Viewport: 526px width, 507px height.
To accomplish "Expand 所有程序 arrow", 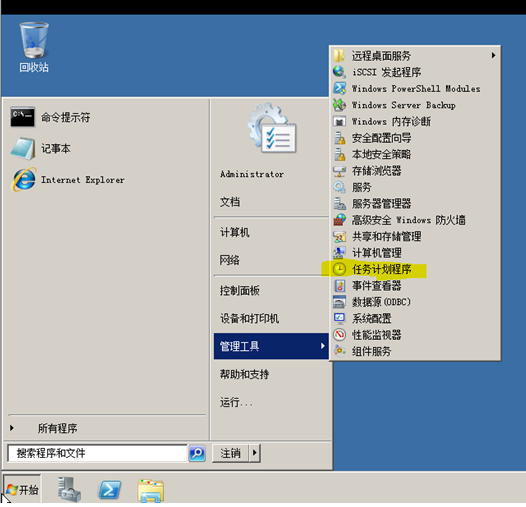I will tap(12, 428).
